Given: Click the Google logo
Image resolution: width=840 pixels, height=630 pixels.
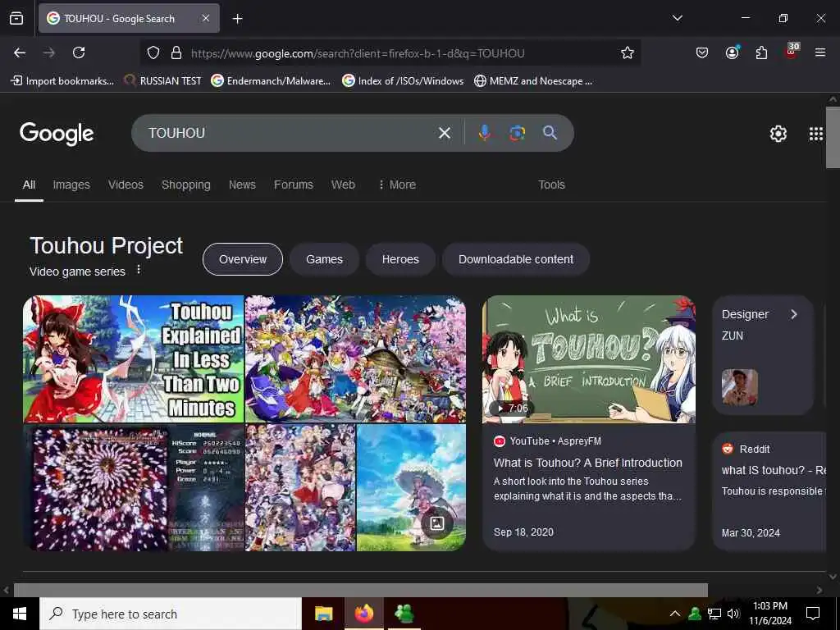Looking at the screenshot, I should pyautogui.click(x=57, y=134).
